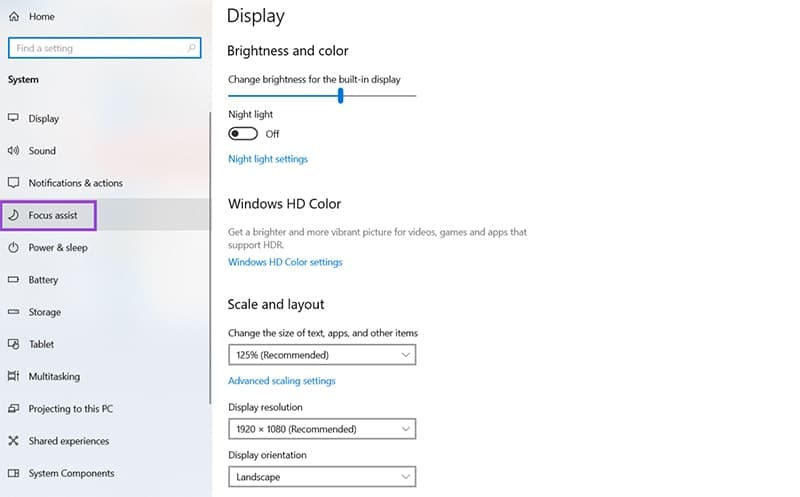Click the Sound speaker icon
The height and width of the screenshot is (497, 800).
point(13,151)
